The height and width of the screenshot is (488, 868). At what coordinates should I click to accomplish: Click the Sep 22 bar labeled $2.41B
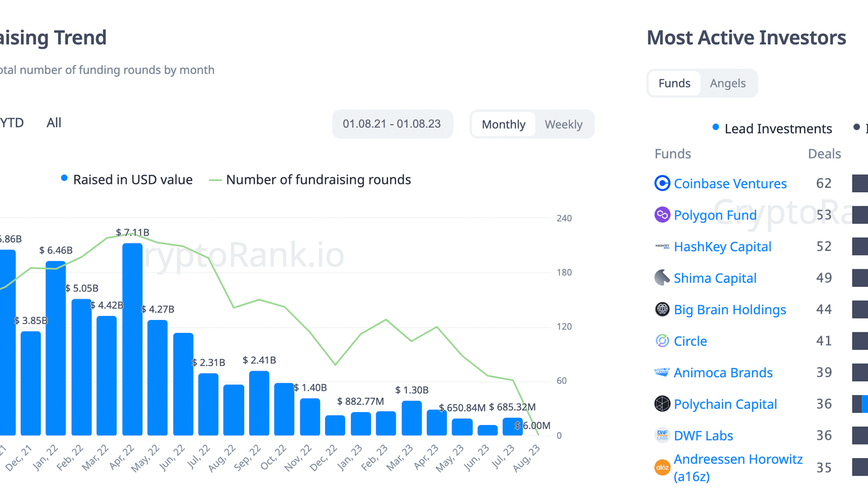coord(259,403)
